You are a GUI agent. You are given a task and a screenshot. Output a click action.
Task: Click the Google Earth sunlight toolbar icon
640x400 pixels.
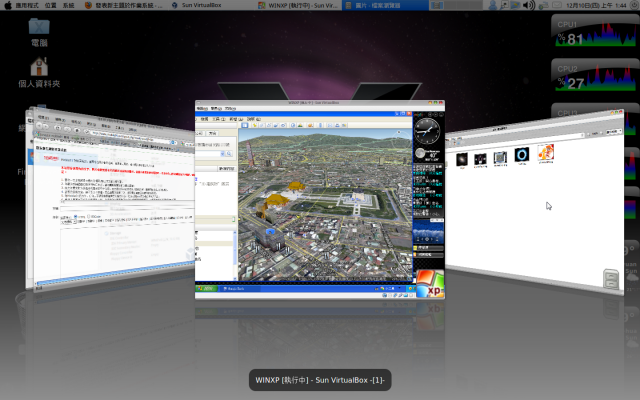(x=300, y=125)
